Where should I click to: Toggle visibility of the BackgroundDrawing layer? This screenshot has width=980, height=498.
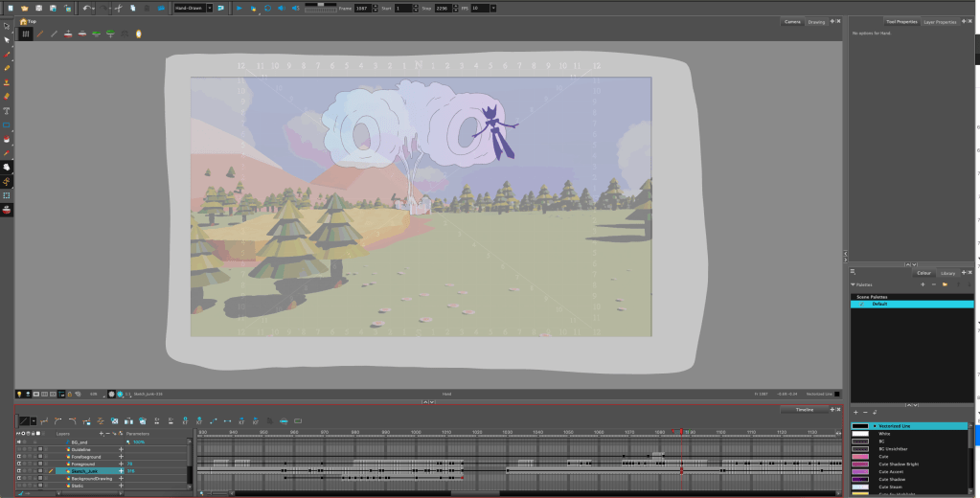tap(18, 478)
